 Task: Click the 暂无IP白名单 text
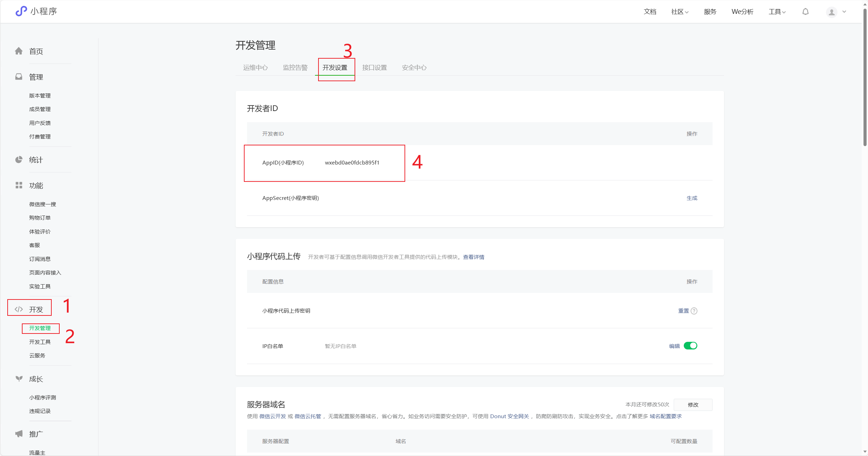(341, 346)
